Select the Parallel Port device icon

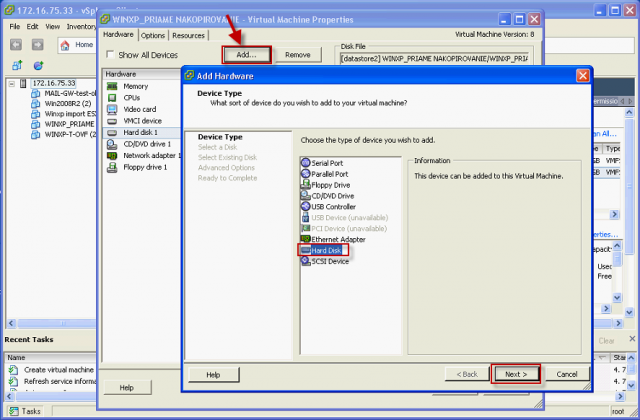coord(305,174)
